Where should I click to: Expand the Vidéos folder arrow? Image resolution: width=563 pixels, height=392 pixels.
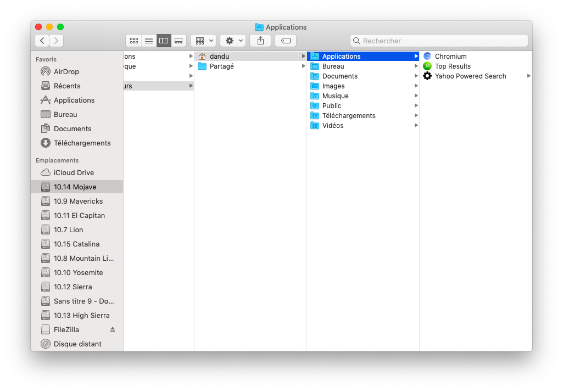tap(416, 125)
